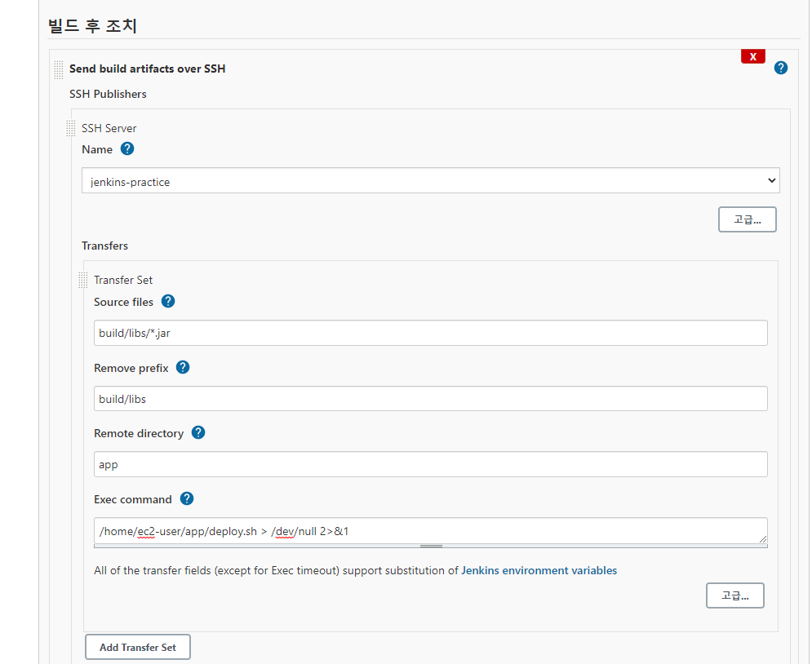
Task: Open the jenkins-practice server name dropdown
Action: point(430,180)
